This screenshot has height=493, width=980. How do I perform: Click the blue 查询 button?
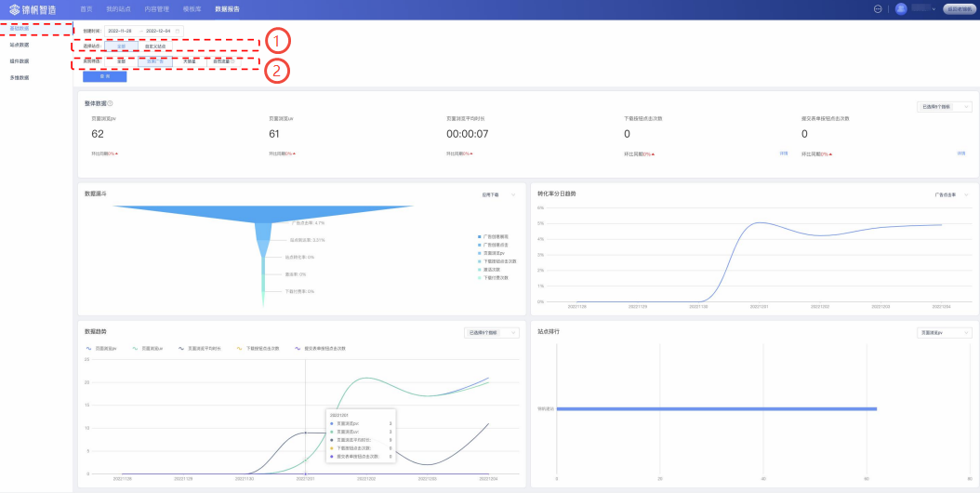pos(105,76)
